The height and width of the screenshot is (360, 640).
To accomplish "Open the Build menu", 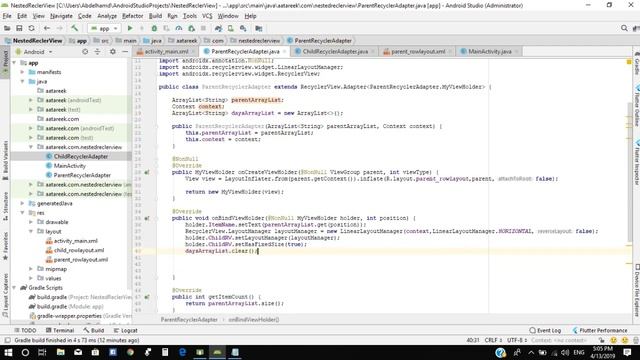I will point(155,16).
